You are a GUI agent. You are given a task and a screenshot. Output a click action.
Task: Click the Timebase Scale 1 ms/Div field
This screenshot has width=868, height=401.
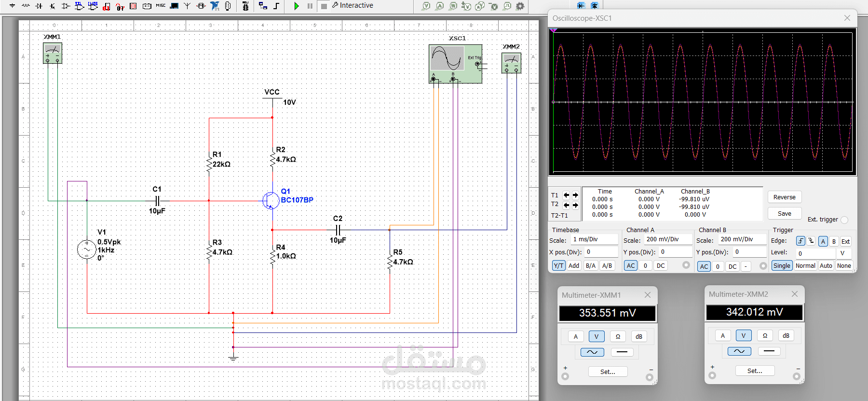tap(594, 239)
